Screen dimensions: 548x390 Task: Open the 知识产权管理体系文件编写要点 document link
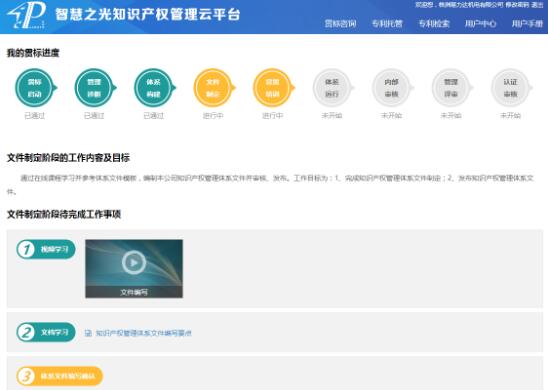tap(143, 333)
